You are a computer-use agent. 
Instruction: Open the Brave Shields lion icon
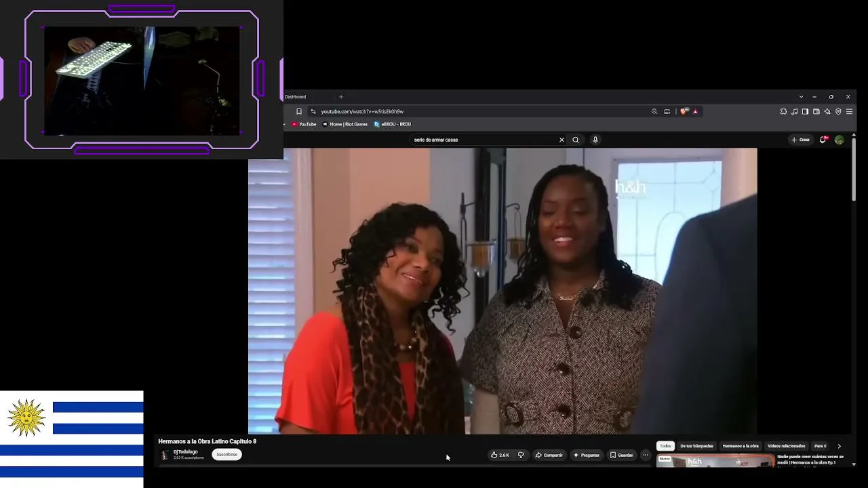684,111
